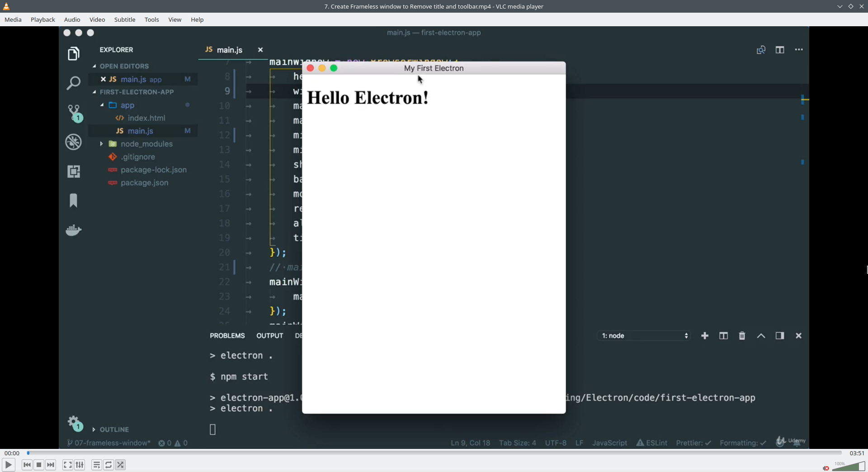Click the VLC seek progress bar
868x472 pixels.
tap(434, 453)
